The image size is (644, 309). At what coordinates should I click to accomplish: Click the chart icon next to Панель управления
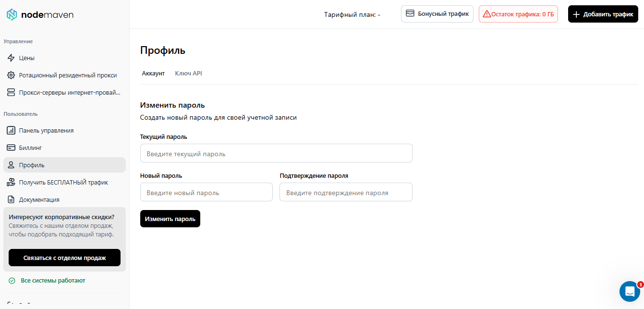(11, 131)
